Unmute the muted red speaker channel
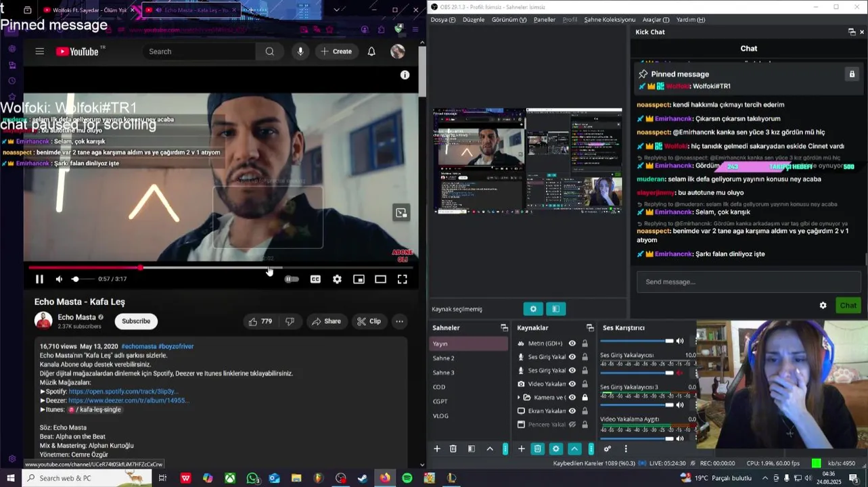 680,373
